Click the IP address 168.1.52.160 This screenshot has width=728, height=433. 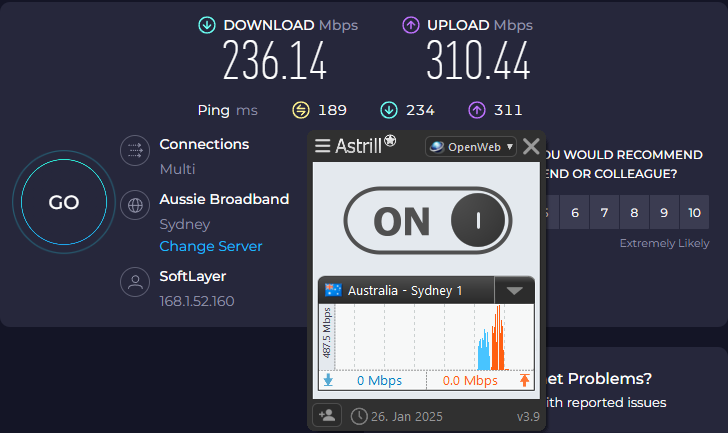coord(197,301)
